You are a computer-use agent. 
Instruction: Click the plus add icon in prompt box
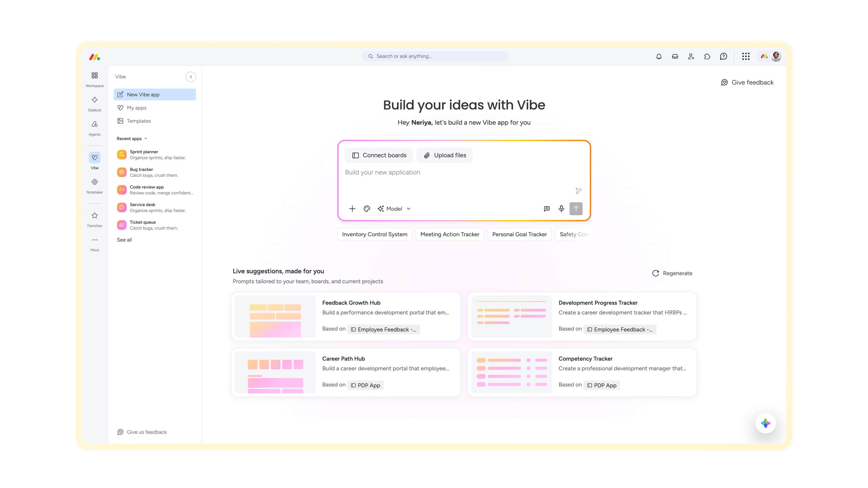tap(352, 208)
